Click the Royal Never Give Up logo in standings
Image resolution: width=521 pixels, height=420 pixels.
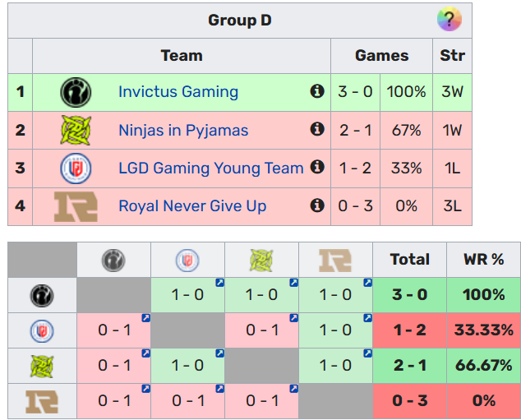click(x=76, y=205)
